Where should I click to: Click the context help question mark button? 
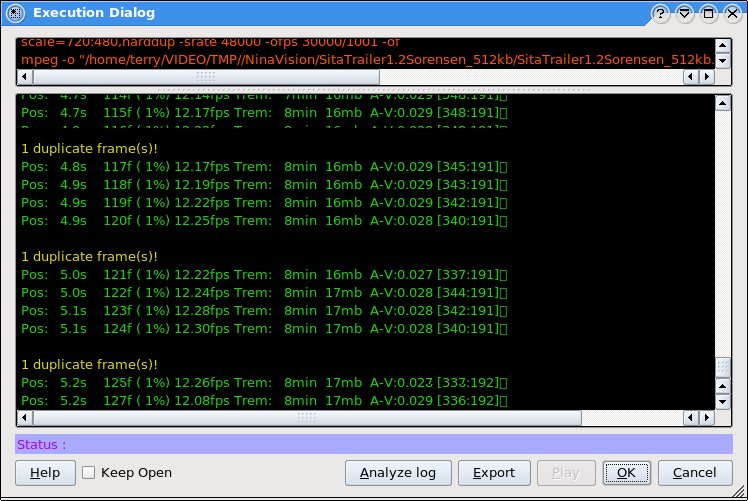click(x=660, y=13)
